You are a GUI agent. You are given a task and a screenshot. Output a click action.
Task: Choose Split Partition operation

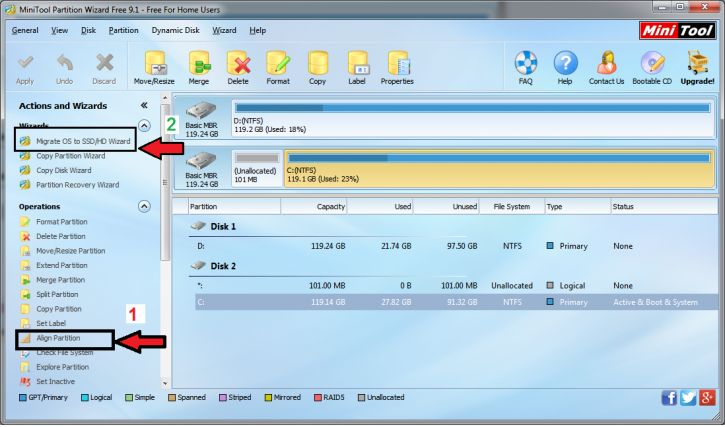pyautogui.click(x=49, y=294)
